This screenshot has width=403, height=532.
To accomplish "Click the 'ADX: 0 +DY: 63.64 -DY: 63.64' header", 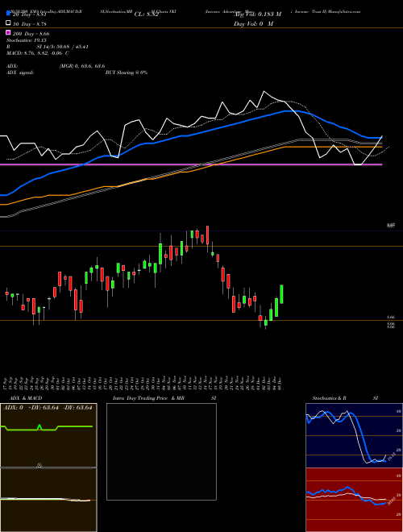I will (48, 408).
